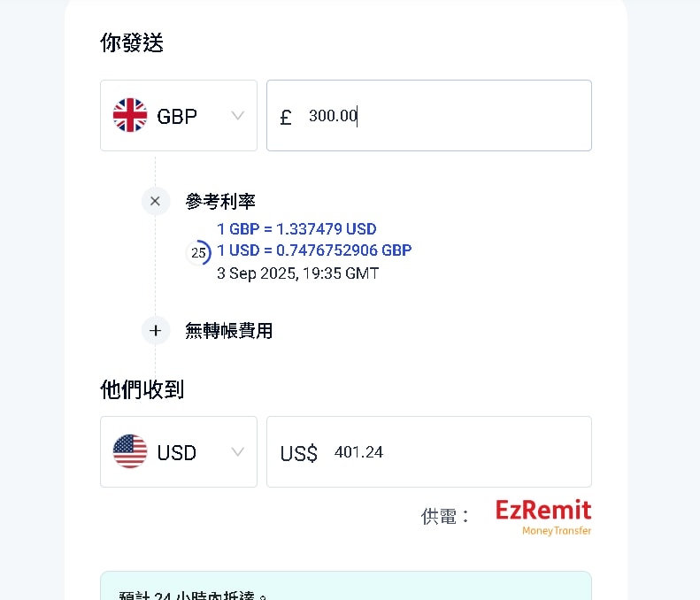Click the US flag icon
700x600 pixels.
pyautogui.click(x=130, y=452)
